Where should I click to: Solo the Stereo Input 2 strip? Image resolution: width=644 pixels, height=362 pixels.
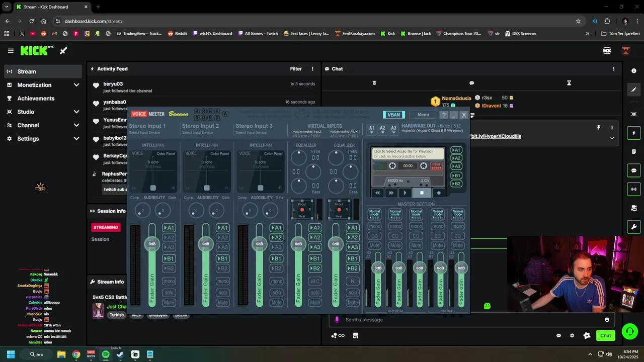tap(222, 293)
